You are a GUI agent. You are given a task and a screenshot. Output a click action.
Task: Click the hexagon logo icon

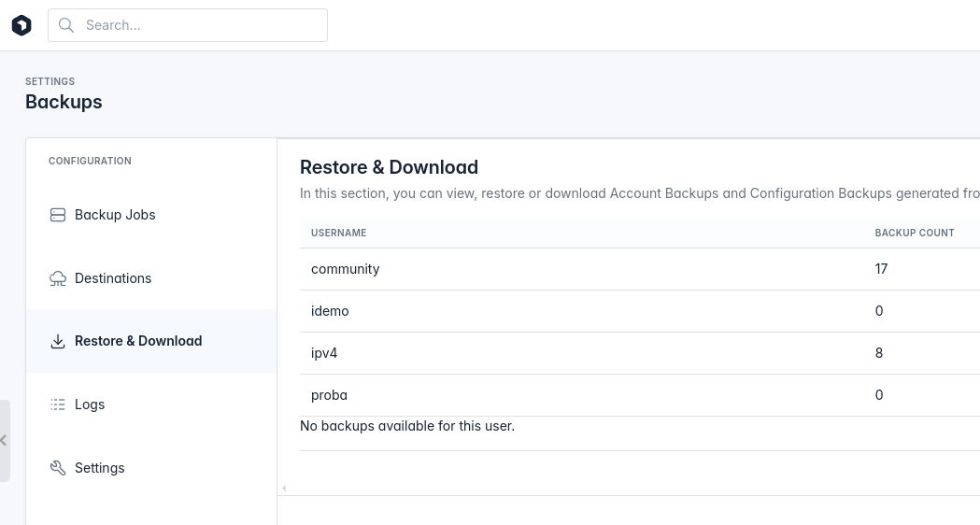tap(21, 25)
